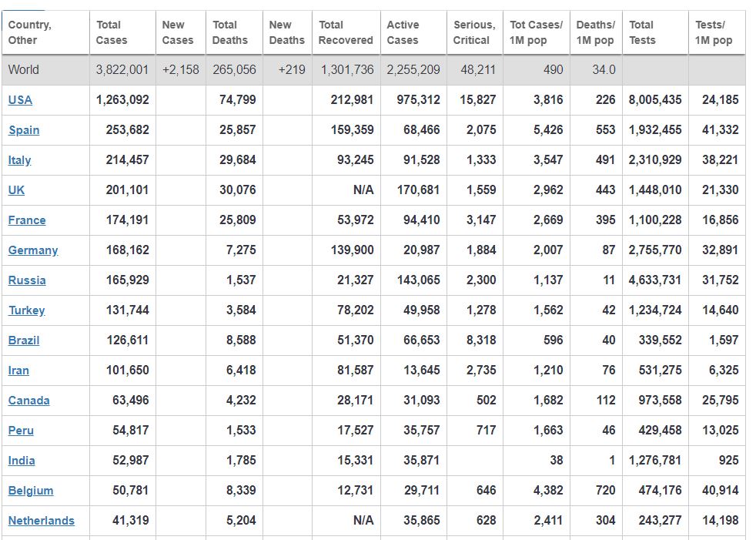Click Belgium total cases 50,781
This screenshot has width=756, height=540.
tap(131, 491)
